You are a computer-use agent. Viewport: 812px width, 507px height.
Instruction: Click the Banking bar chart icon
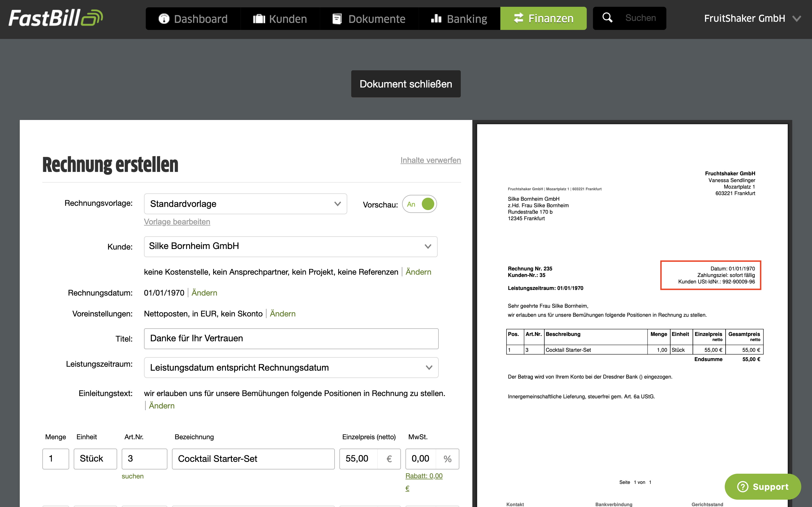pos(436,18)
